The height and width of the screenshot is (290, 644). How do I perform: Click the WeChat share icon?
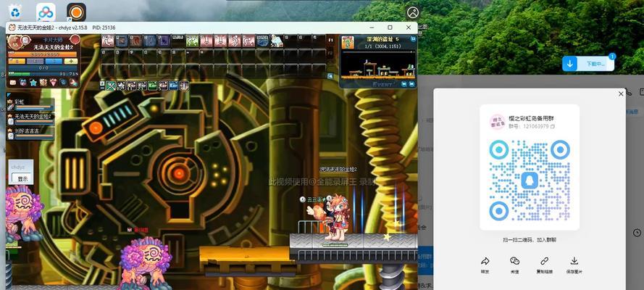pos(514,261)
